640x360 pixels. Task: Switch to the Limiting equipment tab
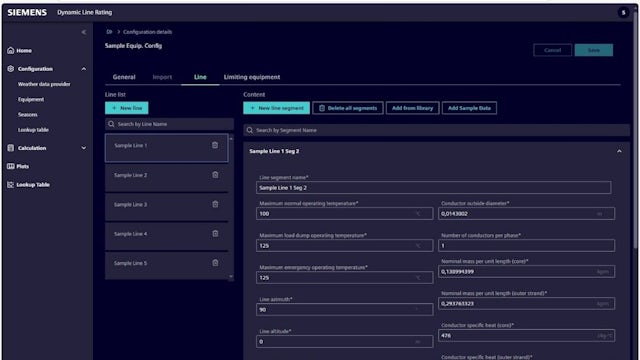pos(252,77)
